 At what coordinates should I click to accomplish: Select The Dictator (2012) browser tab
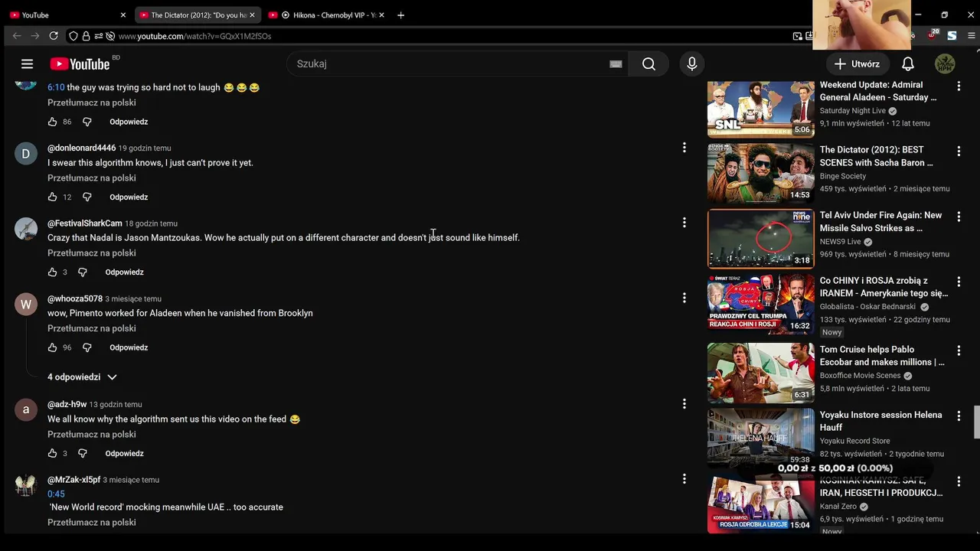point(198,15)
